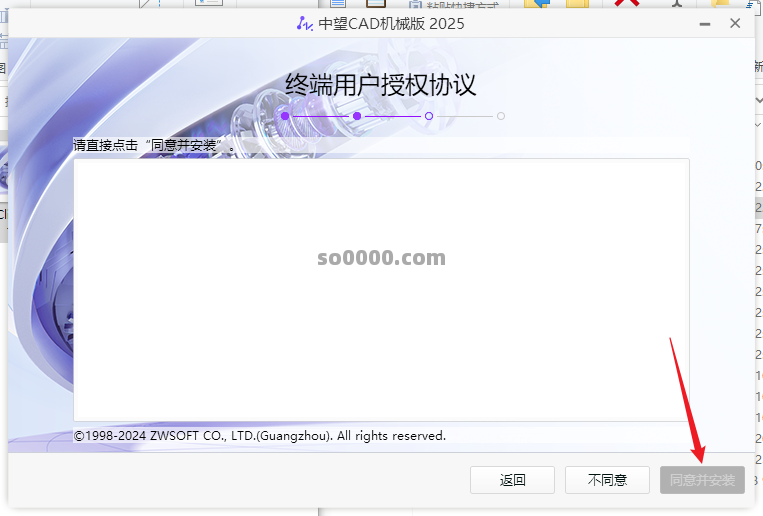The image size is (763, 516).
Task: Click the 中望CAD机械版 2025 title text
Action: pos(391,23)
